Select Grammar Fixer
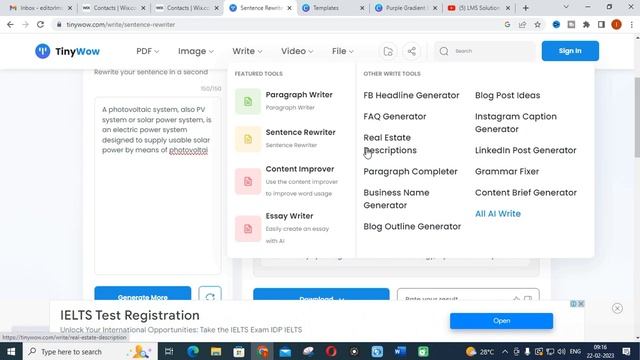Viewport: 640px width, 360px height. point(507,171)
